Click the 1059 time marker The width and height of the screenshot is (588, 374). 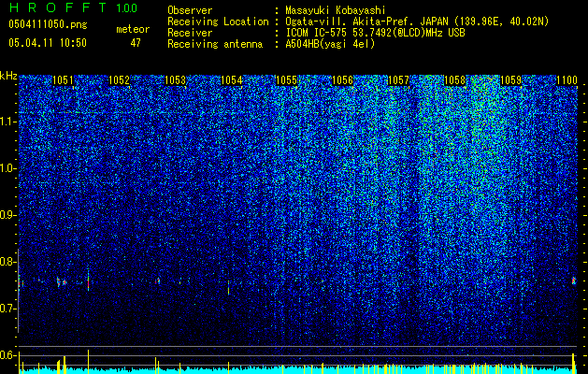click(x=510, y=80)
